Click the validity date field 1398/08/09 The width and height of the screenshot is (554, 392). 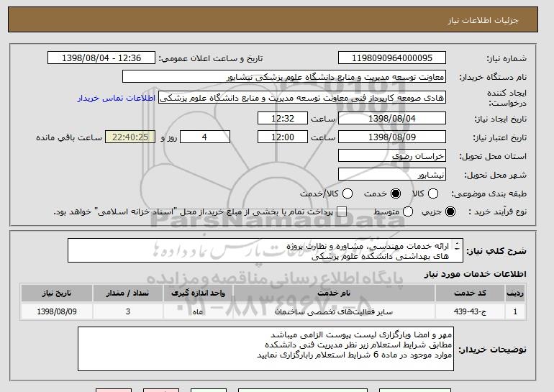tap(392, 137)
